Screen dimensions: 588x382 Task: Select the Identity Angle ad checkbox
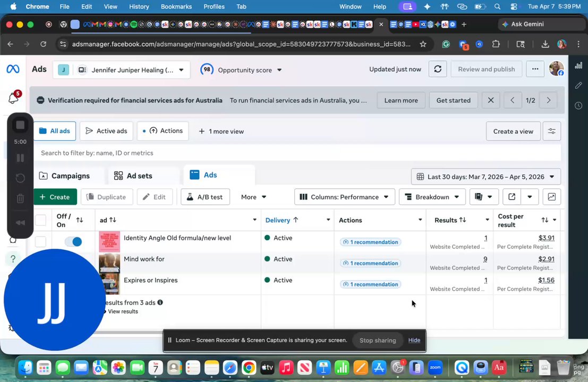click(40, 241)
